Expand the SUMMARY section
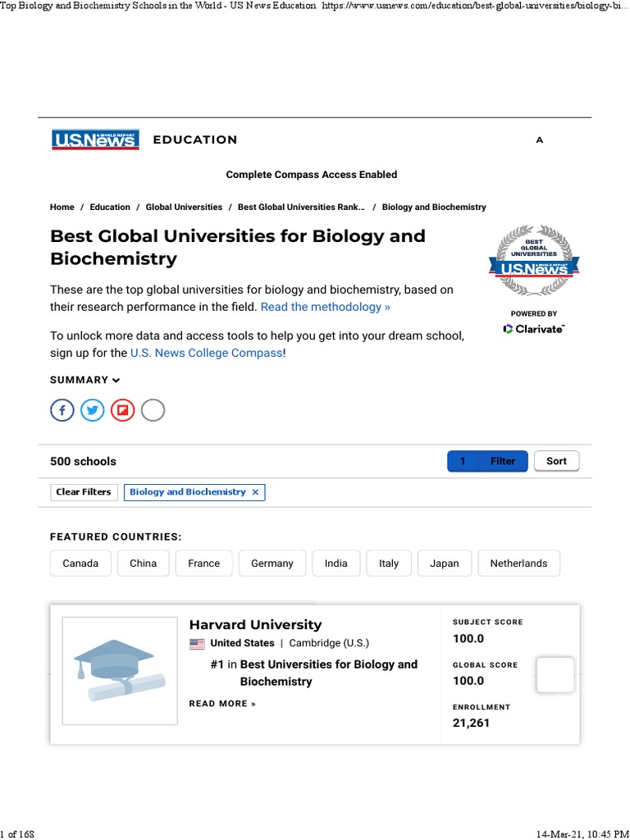Screen dimensions: 630x840 (85, 380)
